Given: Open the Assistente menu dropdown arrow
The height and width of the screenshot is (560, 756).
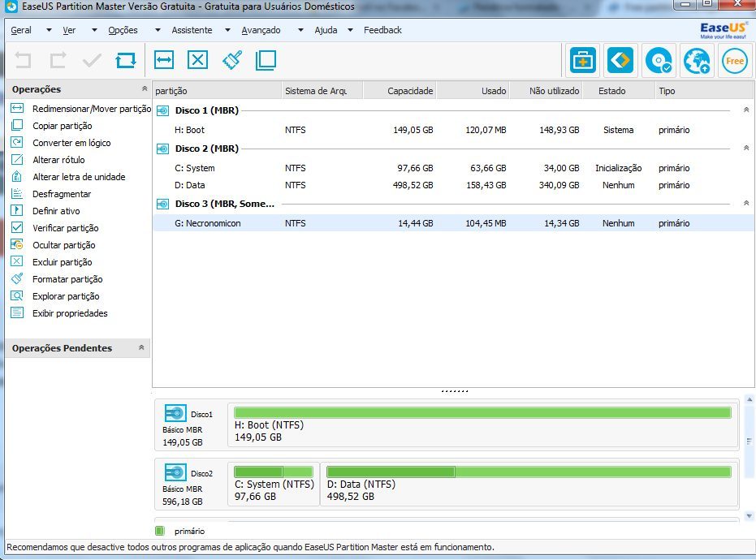Looking at the screenshot, I should coord(227,30).
